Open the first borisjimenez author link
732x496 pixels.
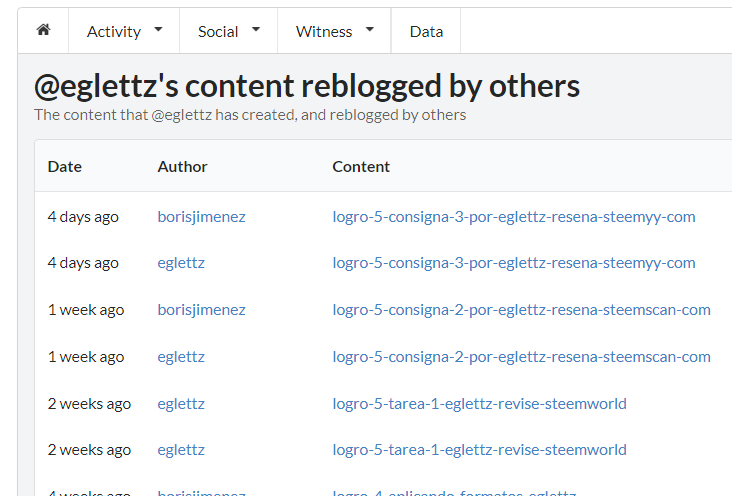pos(201,217)
